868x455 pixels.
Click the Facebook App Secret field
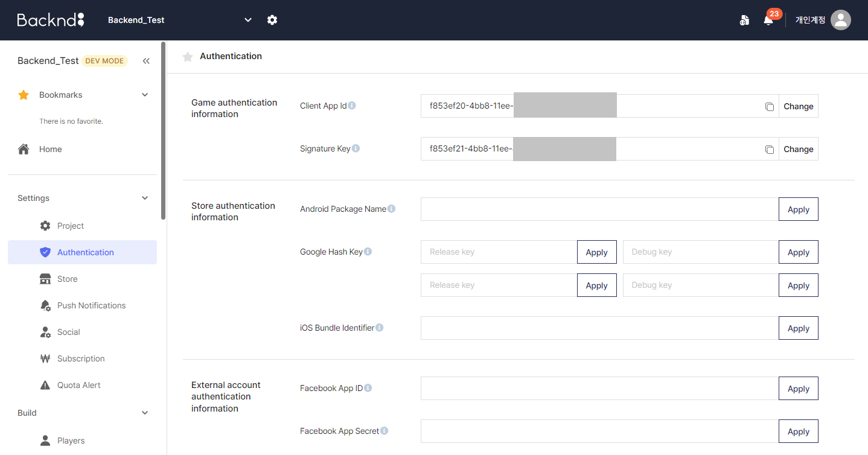tap(600, 431)
